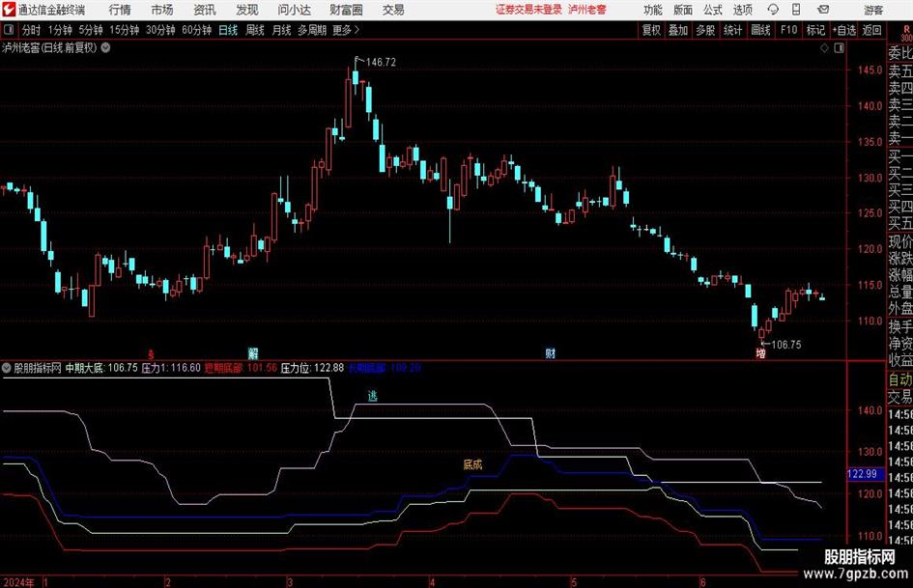The height and width of the screenshot is (588, 913).
Task: Click the '逃' signal label in indicator
Action: click(373, 396)
